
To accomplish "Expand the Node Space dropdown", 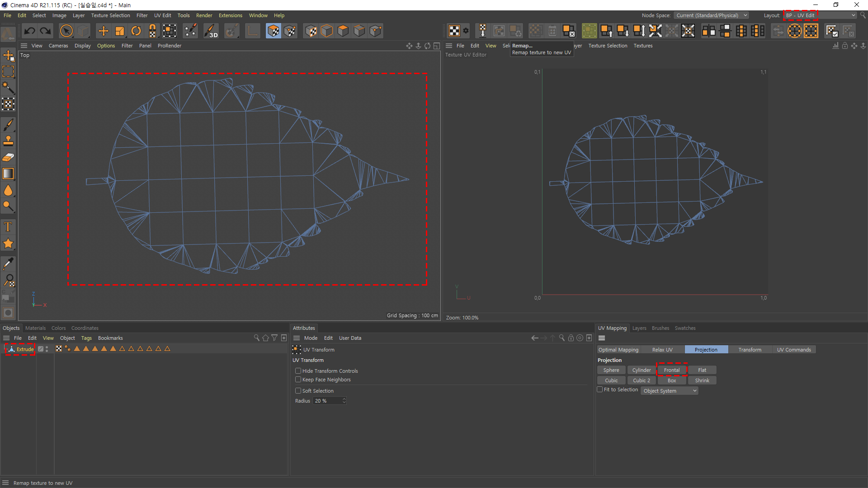I will click(x=711, y=15).
